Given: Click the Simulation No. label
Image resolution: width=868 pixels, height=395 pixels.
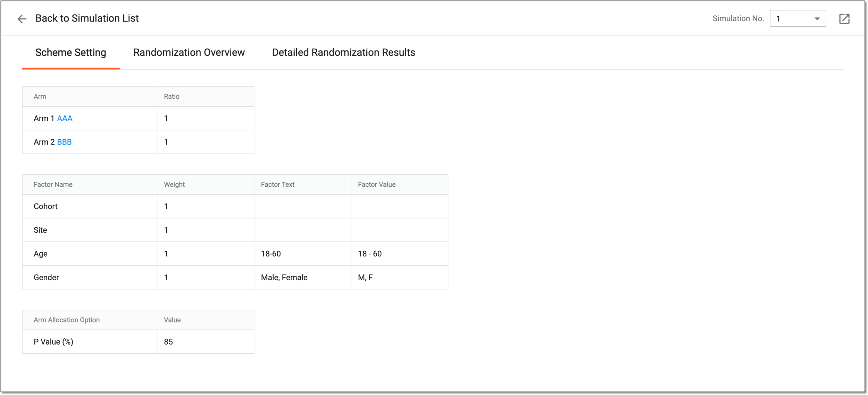Looking at the screenshot, I should pyautogui.click(x=738, y=19).
